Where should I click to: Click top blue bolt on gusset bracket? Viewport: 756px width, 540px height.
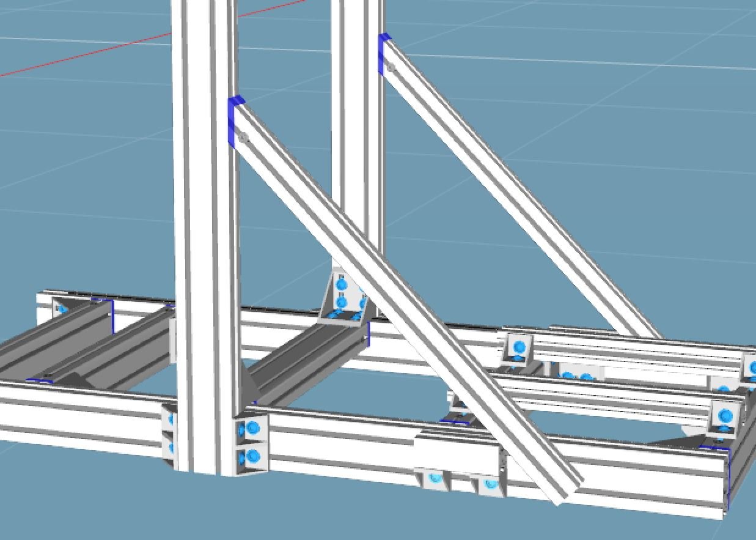[x=342, y=284]
